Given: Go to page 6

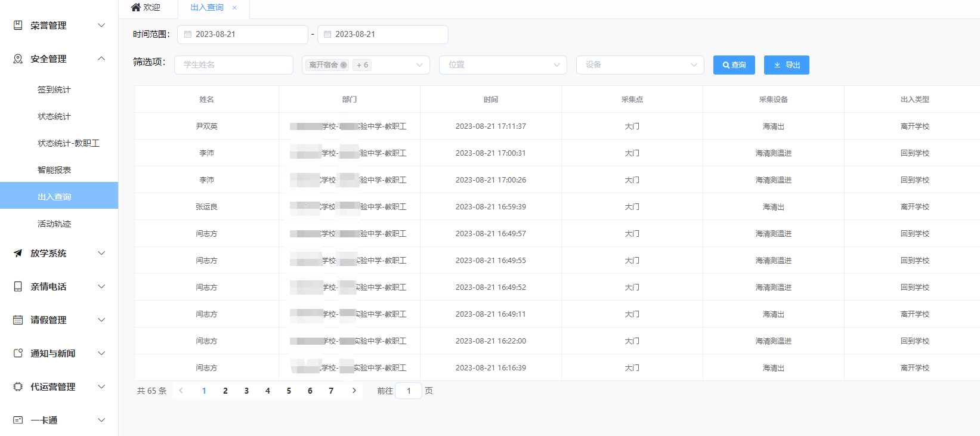Looking at the screenshot, I should coord(310,391).
